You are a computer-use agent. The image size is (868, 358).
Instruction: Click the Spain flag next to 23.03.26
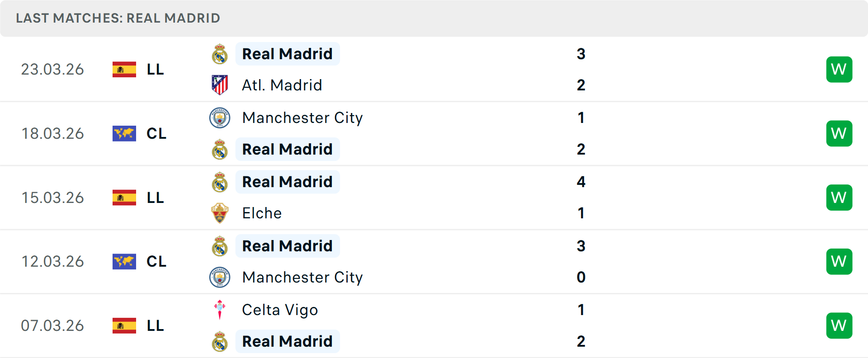pyautogui.click(x=124, y=69)
